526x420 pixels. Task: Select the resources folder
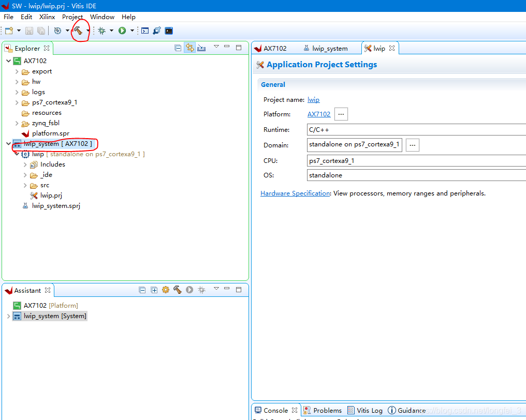pyautogui.click(x=47, y=113)
